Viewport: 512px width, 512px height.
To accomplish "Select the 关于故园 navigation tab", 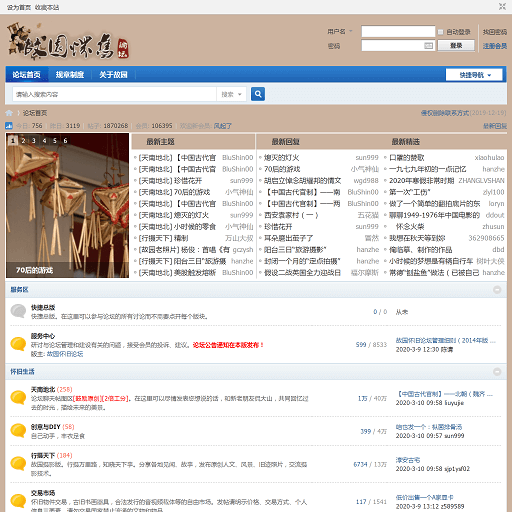I will (113, 75).
